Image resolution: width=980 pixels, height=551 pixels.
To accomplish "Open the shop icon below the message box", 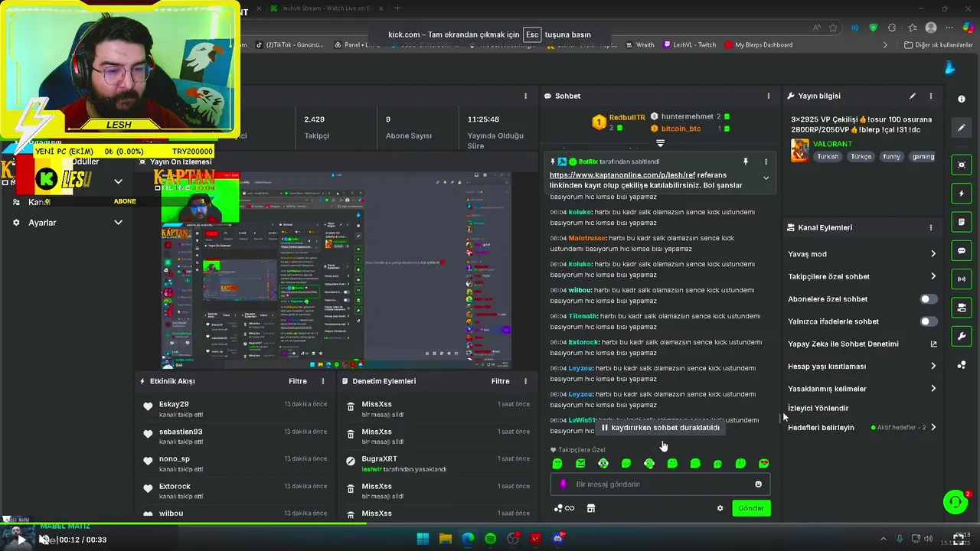I will tap(591, 508).
